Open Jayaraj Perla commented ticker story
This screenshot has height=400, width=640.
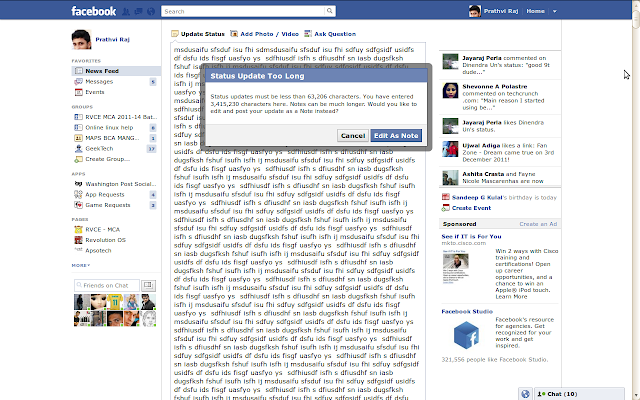coord(500,65)
